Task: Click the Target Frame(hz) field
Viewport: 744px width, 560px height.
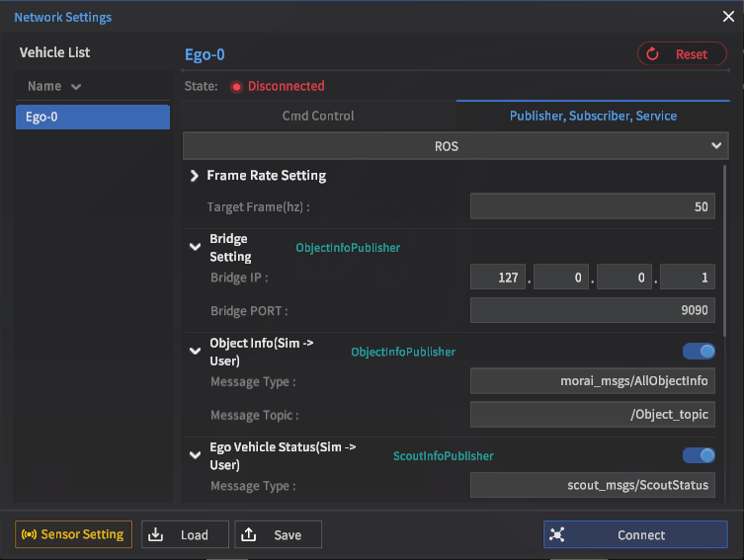Action: (x=592, y=206)
